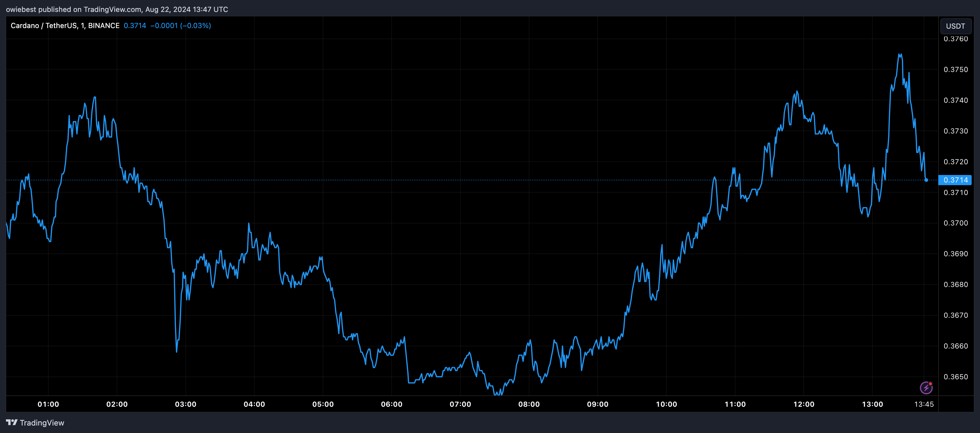Viewport: 980px width, 433px height.
Task: Select the 01:00 time axis label
Action: (x=48, y=404)
